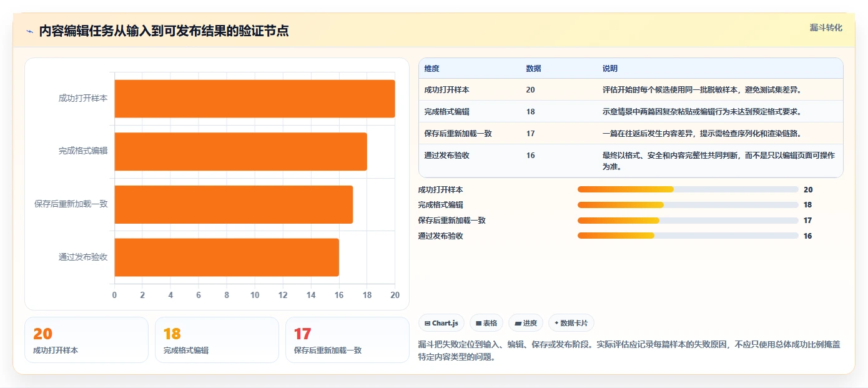Click the description starting 示意情景中两篇
Image resolution: width=868 pixels, height=388 pixels.
pos(702,111)
